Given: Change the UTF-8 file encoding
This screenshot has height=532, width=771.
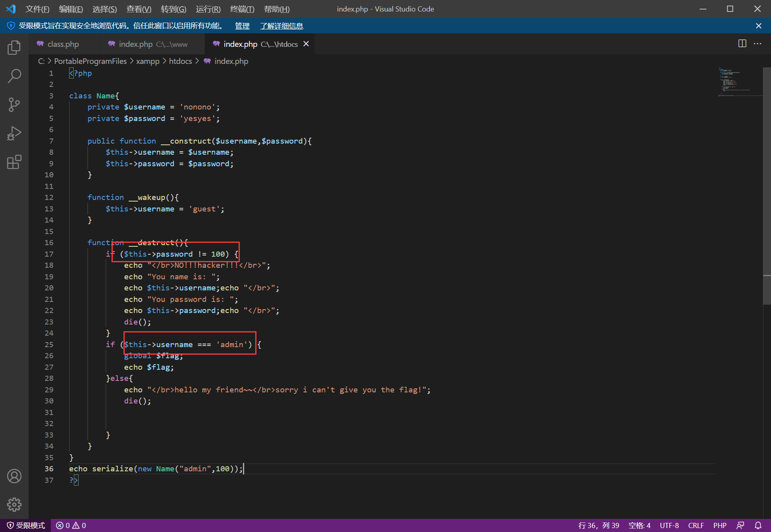Looking at the screenshot, I should pyautogui.click(x=669, y=525).
